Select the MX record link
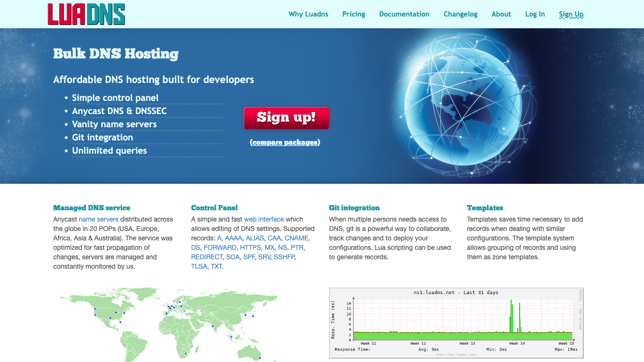 (x=269, y=247)
